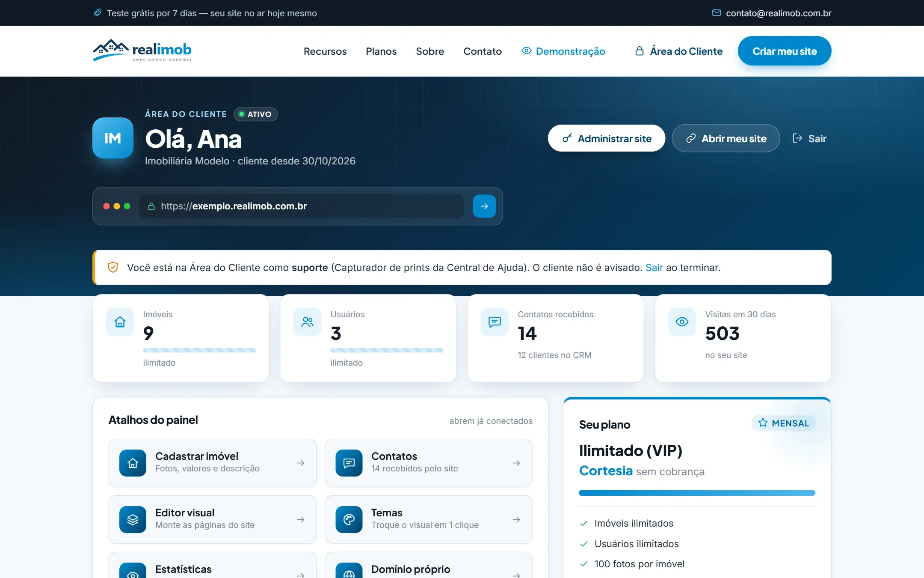Click Administrar site button
This screenshot has height=578, width=924.
coord(607,138)
